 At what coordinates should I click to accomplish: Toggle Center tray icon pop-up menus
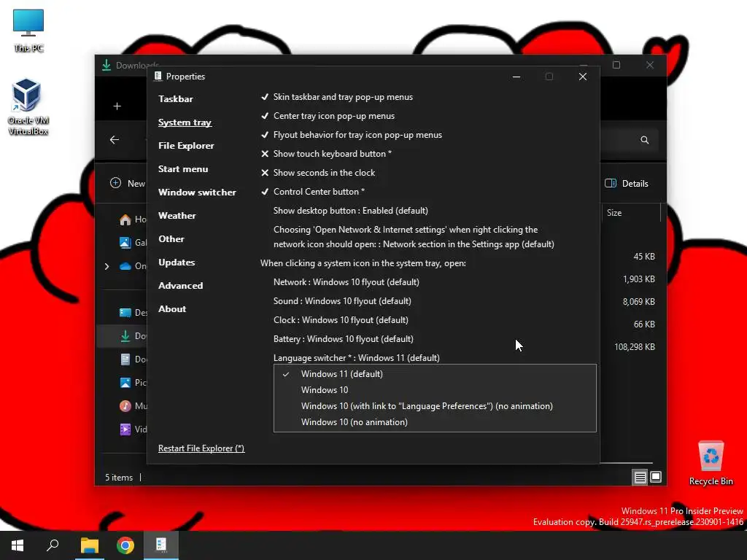point(328,116)
